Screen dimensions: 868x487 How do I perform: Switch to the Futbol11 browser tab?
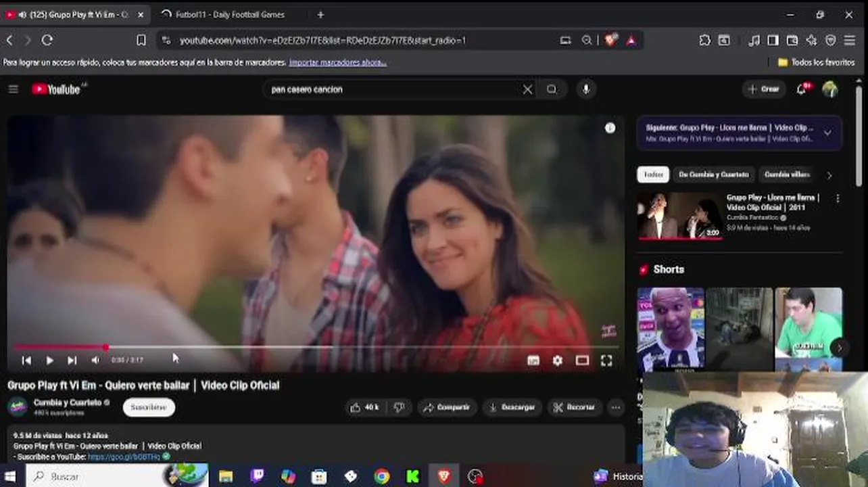(x=230, y=14)
